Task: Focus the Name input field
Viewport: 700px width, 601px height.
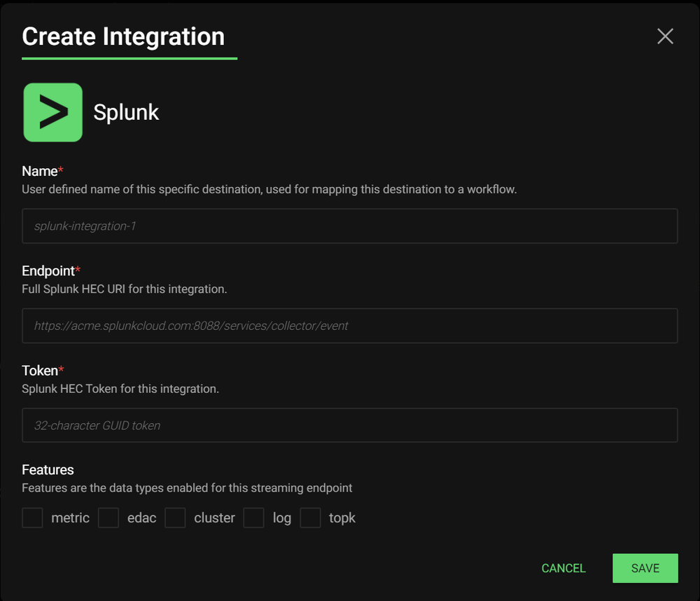Action: 350,226
